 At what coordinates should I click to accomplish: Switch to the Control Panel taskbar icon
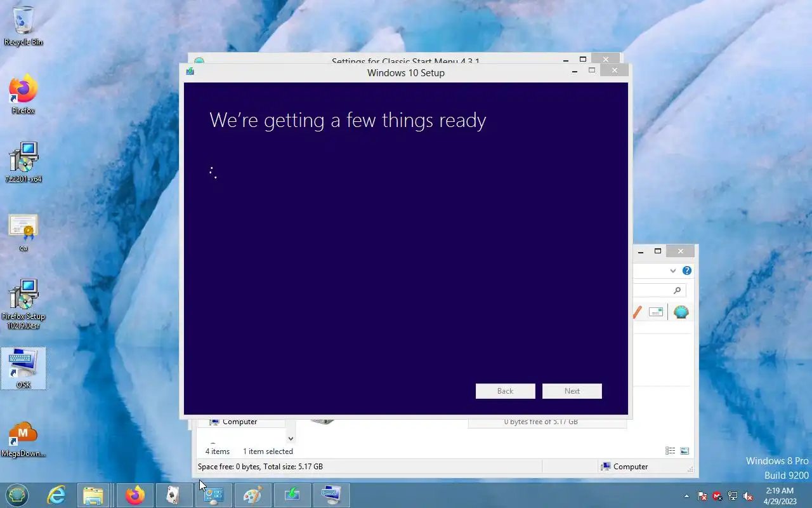pyautogui.click(x=214, y=495)
